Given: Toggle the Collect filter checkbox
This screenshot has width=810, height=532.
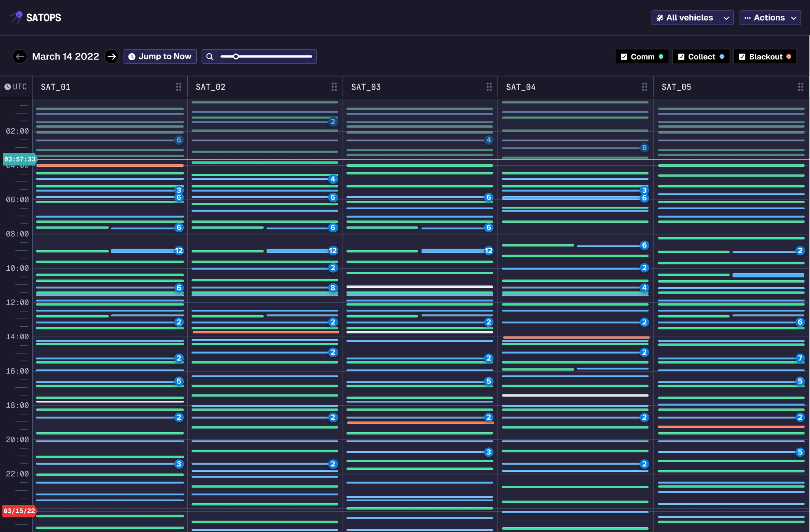Looking at the screenshot, I should pos(681,57).
